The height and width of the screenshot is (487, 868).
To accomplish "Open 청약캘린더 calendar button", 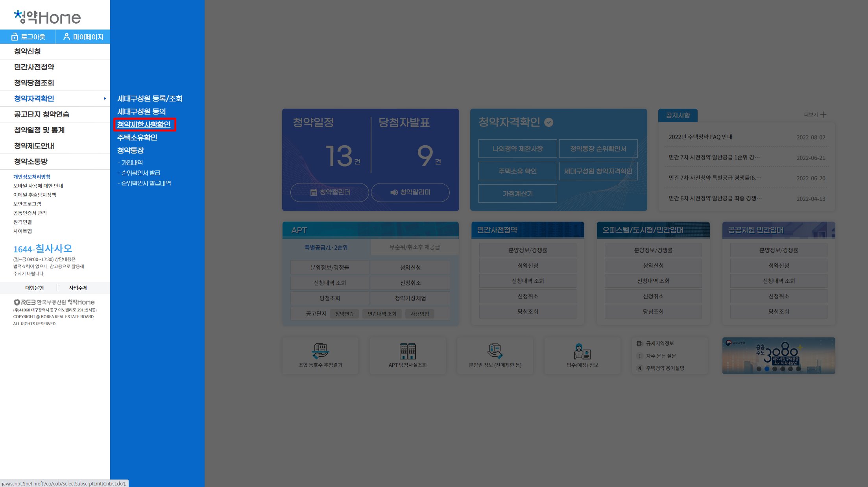I will tap(330, 192).
